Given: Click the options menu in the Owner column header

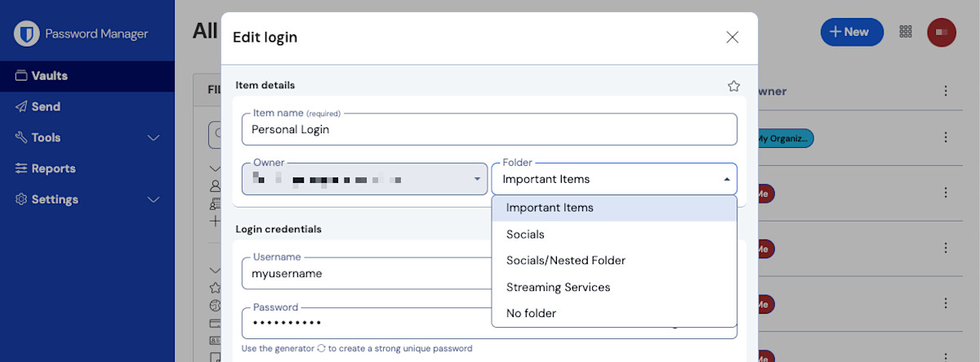Looking at the screenshot, I should [x=946, y=91].
